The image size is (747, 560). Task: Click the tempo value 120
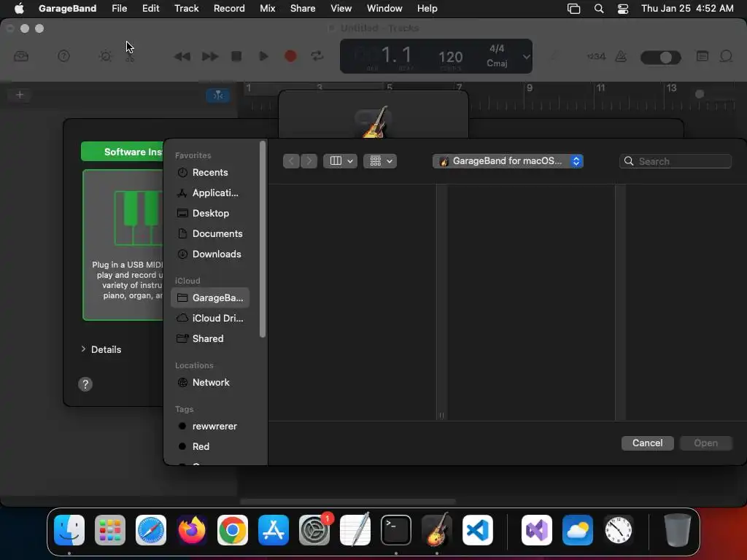coord(450,57)
